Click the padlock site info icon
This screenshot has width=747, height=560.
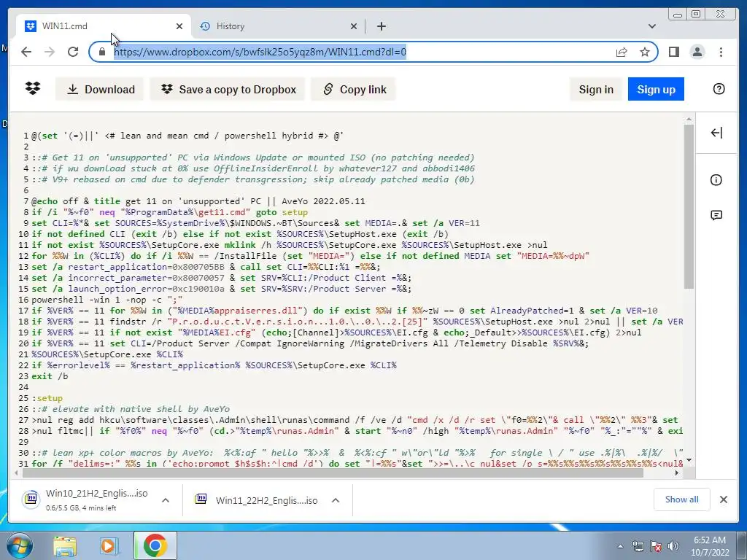click(x=102, y=52)
